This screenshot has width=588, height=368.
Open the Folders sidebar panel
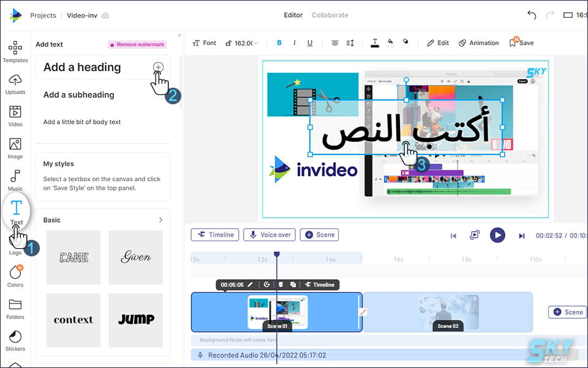[15, 309]
